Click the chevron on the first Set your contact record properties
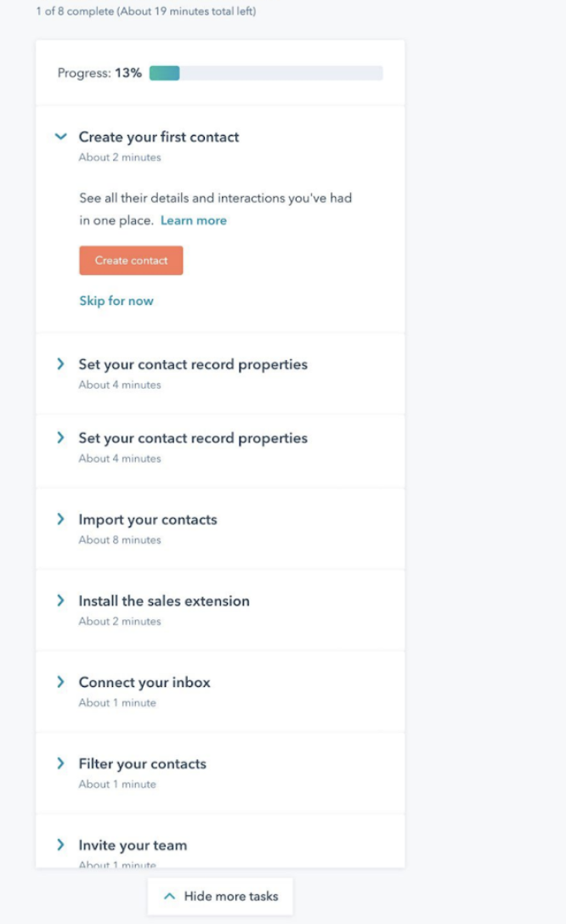 click(x=60, y=363)
